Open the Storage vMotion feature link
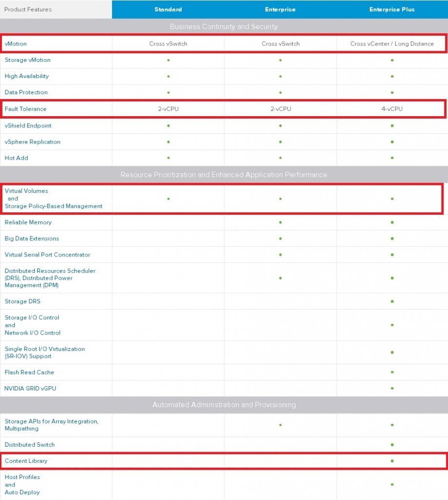Screen dimensions: 448x500 (x=28, y=60)
